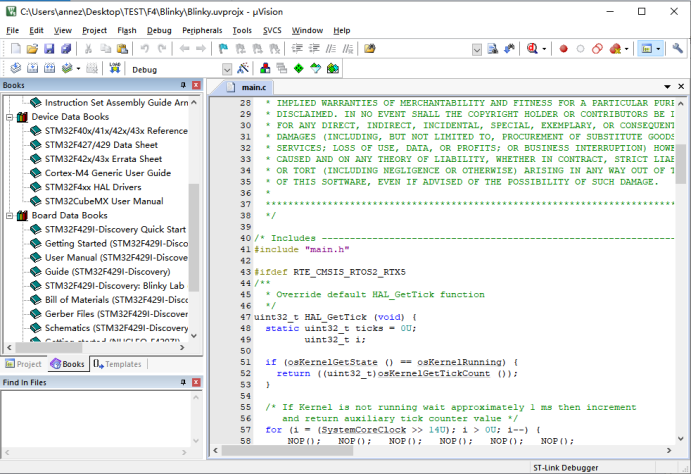Open the Peripherals menu
The width and height of the screenshot is (692, 474).
coord(202,30)
